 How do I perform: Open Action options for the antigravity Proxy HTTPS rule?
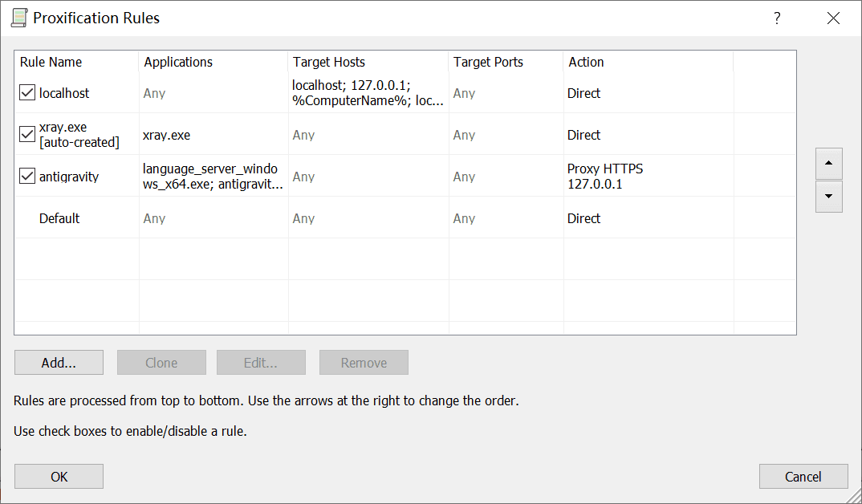point(605,177)
